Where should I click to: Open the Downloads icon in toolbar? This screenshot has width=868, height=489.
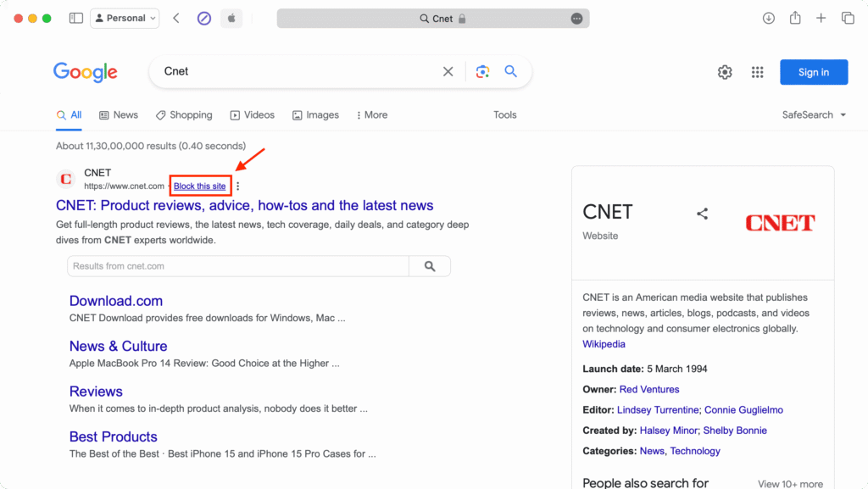768,19
